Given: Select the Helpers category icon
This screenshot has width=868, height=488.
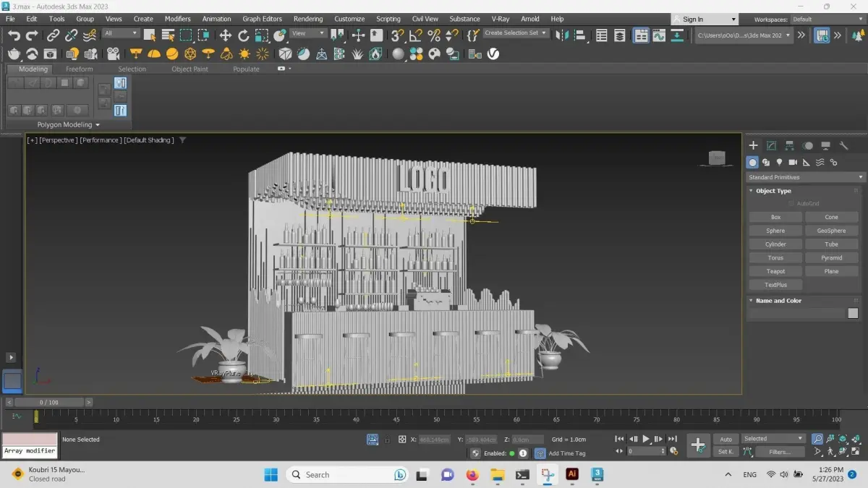Looking at the screenshot, I should 806,163.
